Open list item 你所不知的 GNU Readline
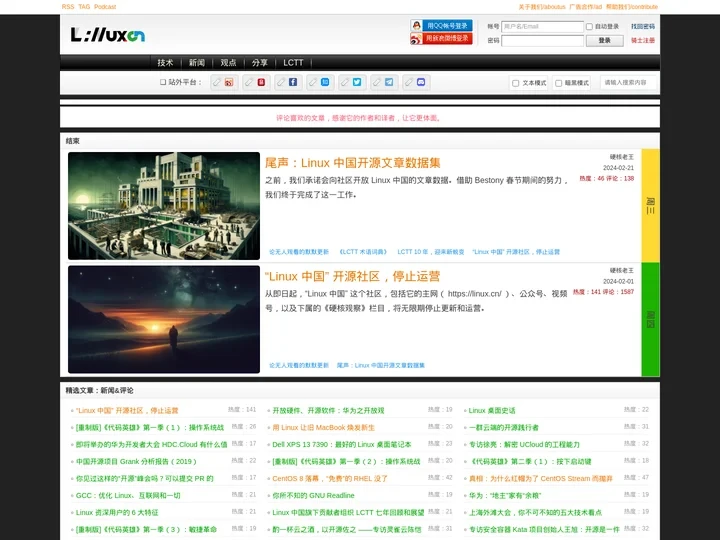This screenshot has height=540, width=720. click(x=313, y=495)
